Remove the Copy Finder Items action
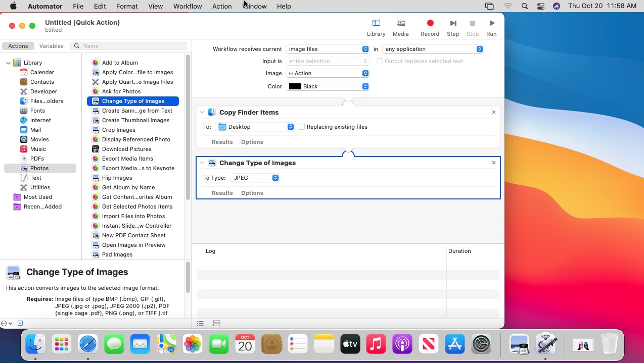Screen dimensions: 644x363 click(494, 112)
